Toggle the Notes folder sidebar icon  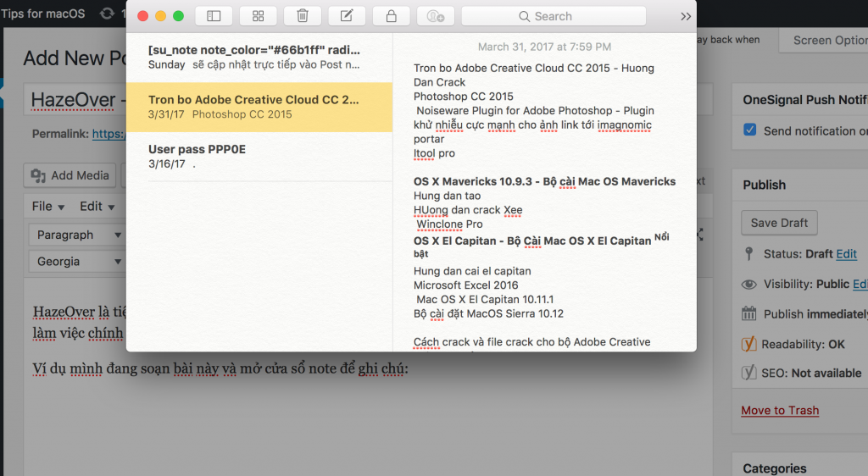point(214,16)
